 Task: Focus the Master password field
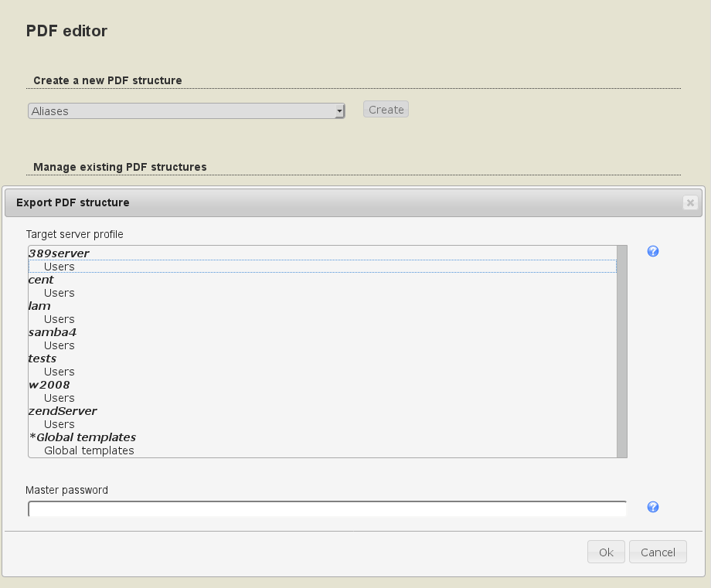click(327, 509)
